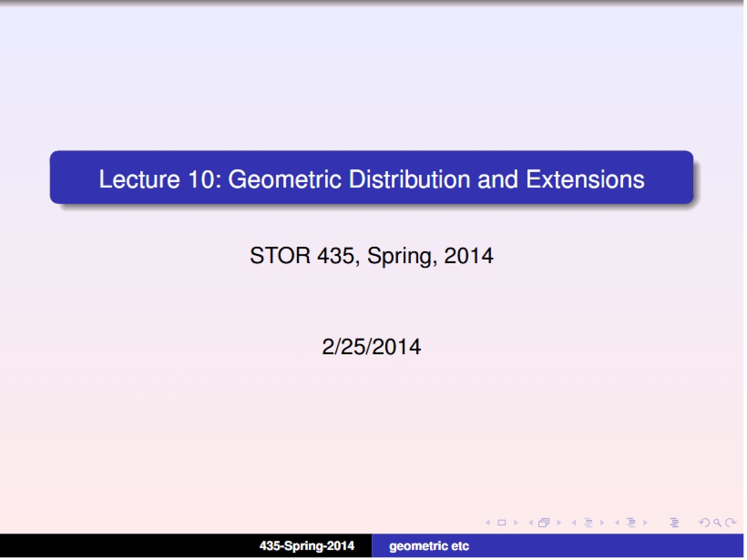Go to next subsection arrow
This screenshot has width=747, height=560.
pyautogui.click(x=602, y=522)
